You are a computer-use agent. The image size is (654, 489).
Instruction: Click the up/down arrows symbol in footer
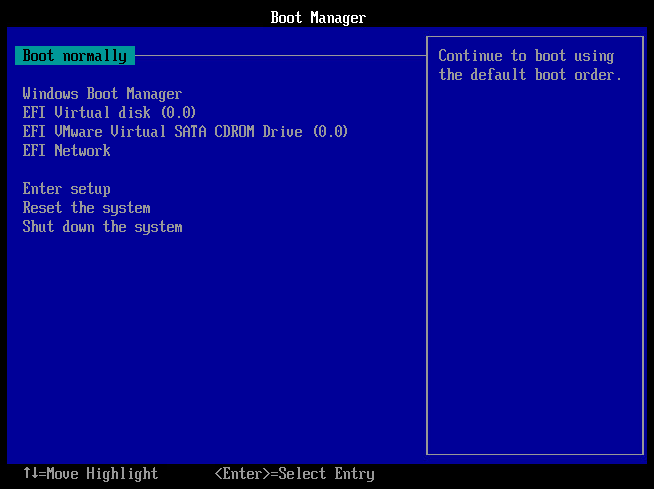30,474
